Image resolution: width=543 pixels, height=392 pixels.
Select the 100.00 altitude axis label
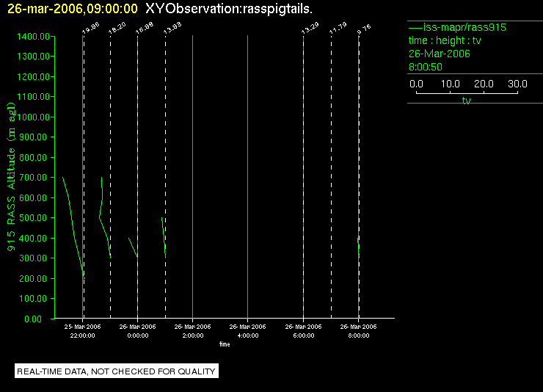click(33, 299)
